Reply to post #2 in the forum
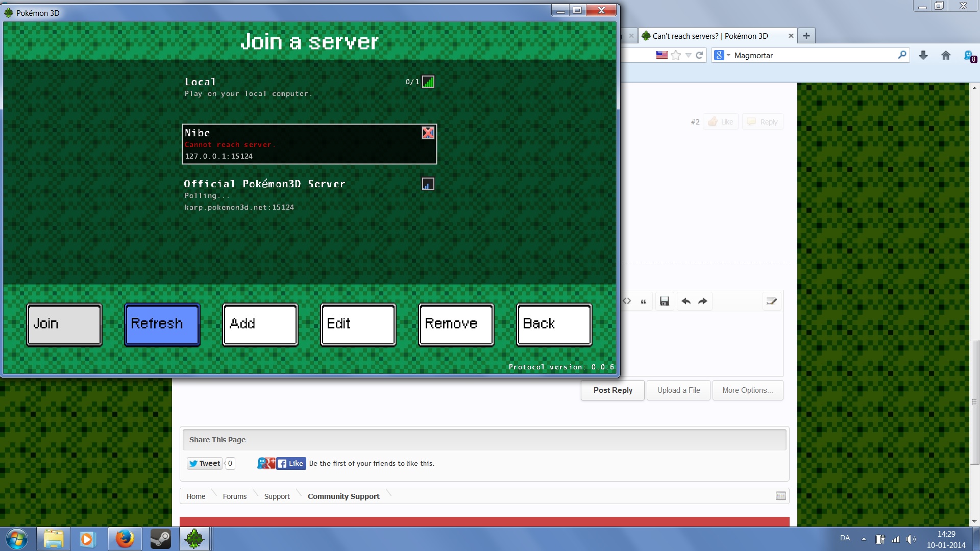Screen dimensions: 980x551 (x=763, y=122)
